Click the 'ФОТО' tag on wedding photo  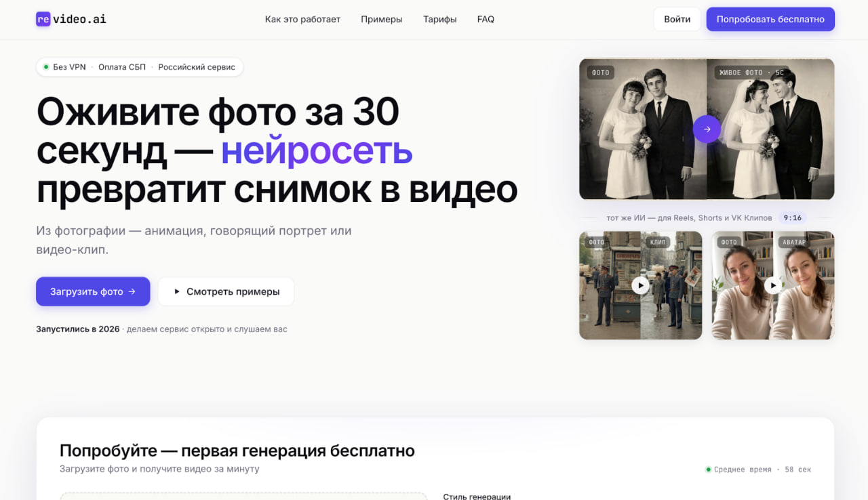pos(601,72)
